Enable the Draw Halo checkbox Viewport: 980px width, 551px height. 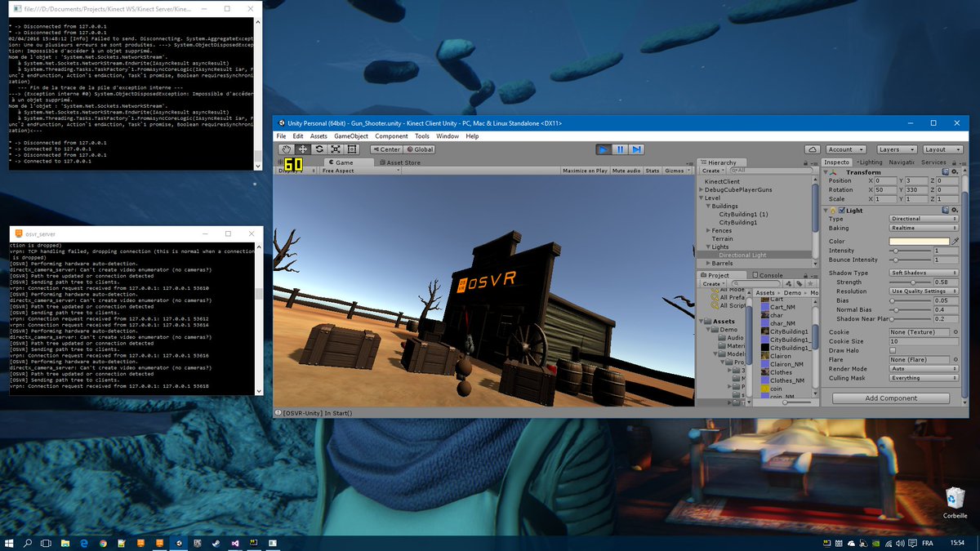pos(893,351)
